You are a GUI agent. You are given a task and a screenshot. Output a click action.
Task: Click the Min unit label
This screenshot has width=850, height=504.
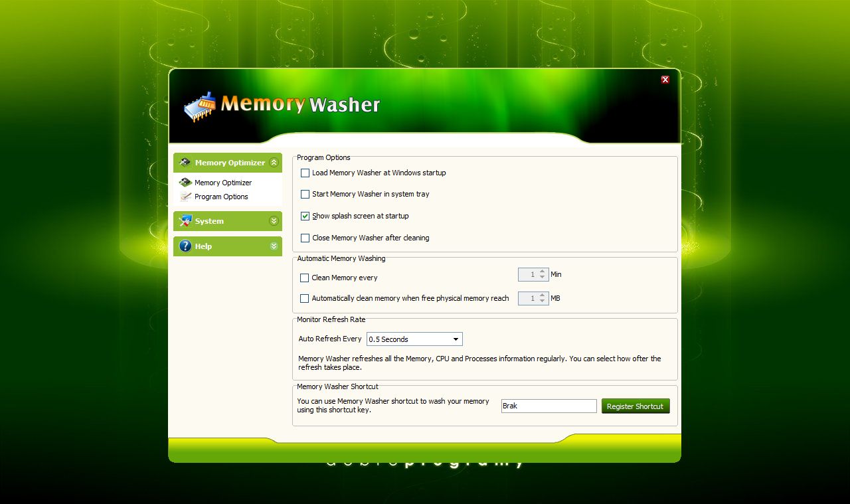(x=556, y=274)
